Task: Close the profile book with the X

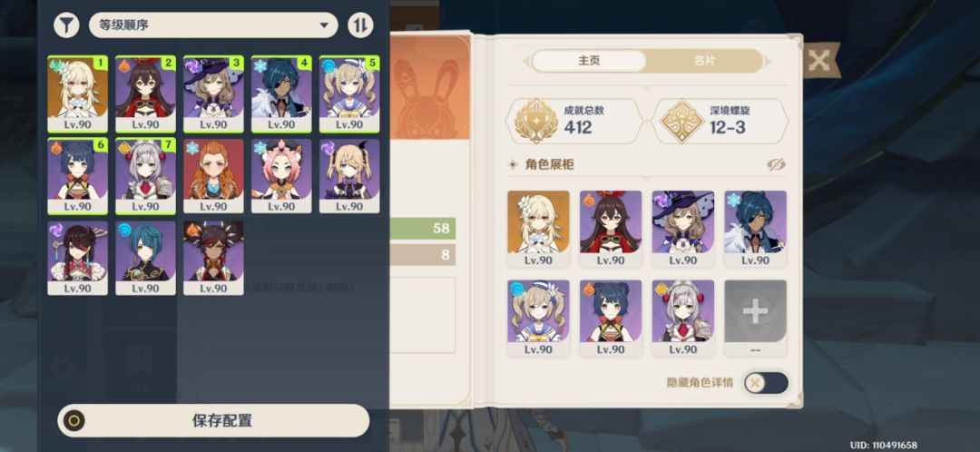Action: point(818,61)
